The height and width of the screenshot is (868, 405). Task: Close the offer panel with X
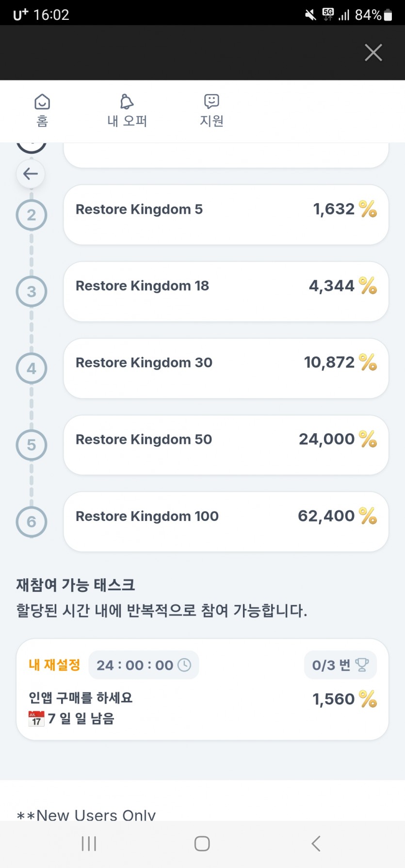tap(373, 52)
